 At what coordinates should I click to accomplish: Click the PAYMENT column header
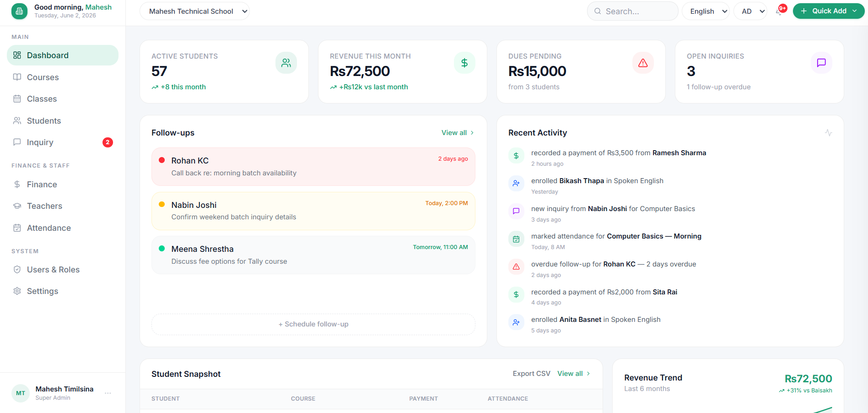pos(423,399)
